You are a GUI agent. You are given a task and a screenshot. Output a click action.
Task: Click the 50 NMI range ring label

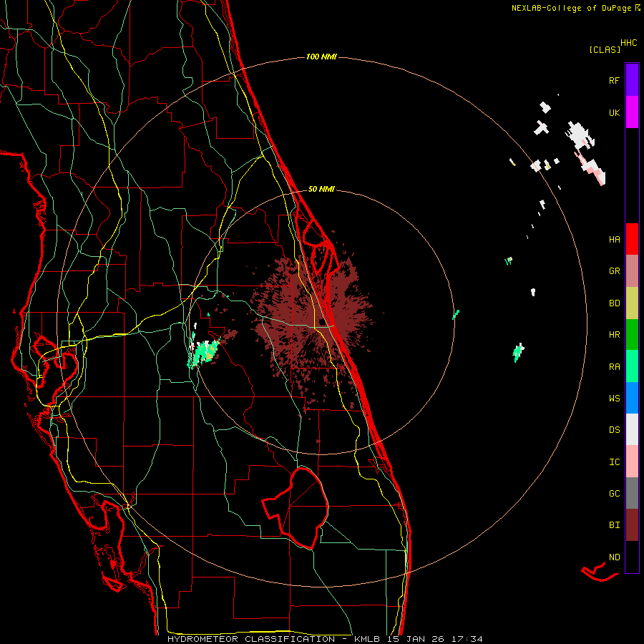click(x=321, y=190)
